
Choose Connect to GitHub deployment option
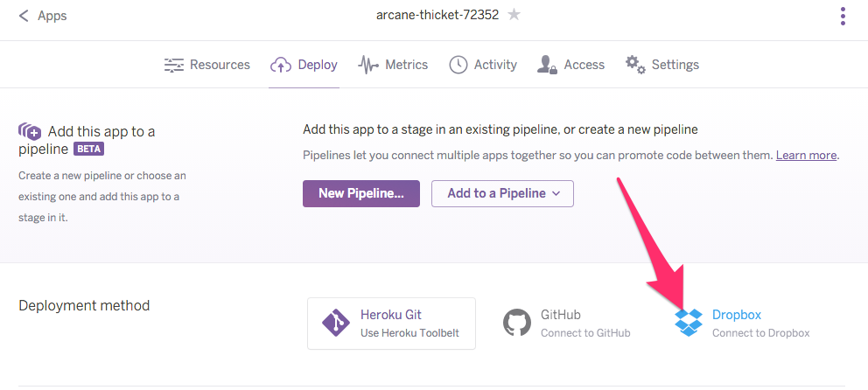coord(584,324)
